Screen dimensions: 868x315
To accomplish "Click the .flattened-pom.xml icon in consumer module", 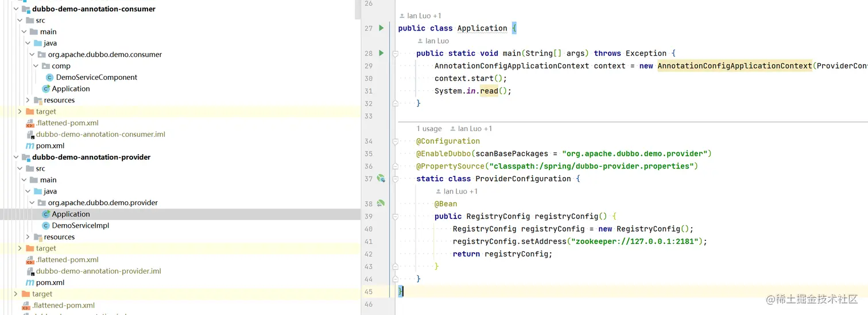I will click(x=30, y=123).
